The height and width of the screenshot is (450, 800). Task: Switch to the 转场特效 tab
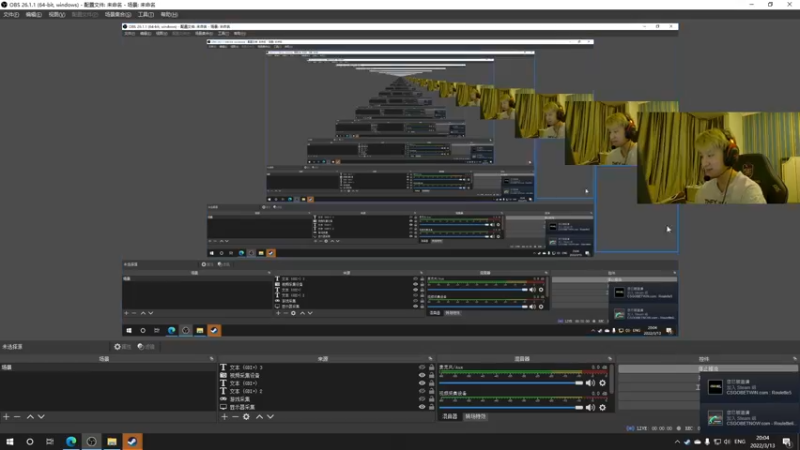point(476,416)
